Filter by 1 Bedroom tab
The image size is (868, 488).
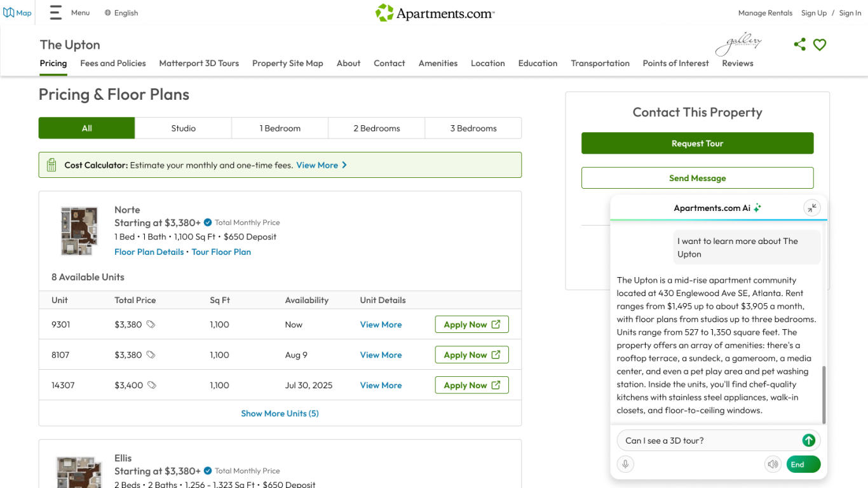[280, 128]
